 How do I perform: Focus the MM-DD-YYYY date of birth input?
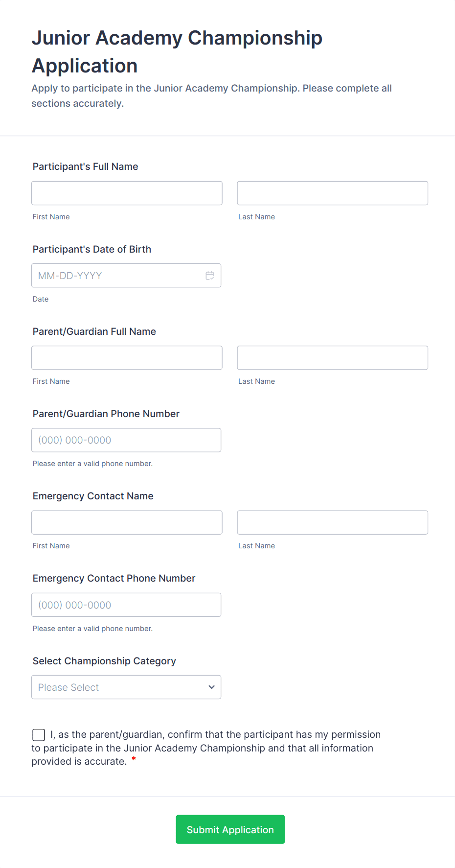tap(117, 276)
